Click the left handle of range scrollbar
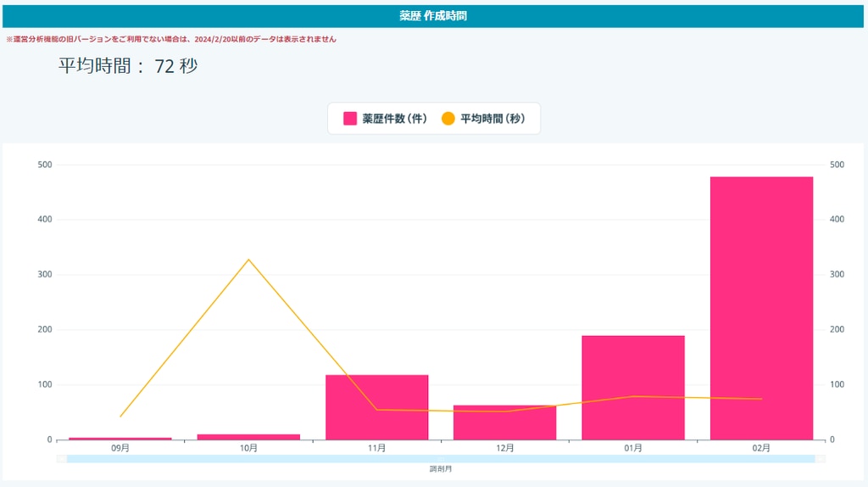The image size is (868, 487). pyautogui.click(x=62, y=459)
